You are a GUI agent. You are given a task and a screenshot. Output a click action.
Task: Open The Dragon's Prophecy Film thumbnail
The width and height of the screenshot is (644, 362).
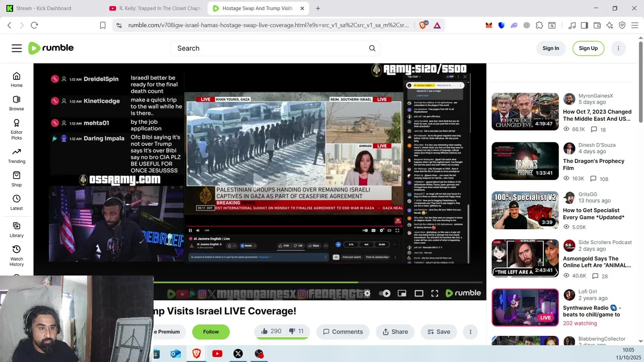tap(525, 161)
